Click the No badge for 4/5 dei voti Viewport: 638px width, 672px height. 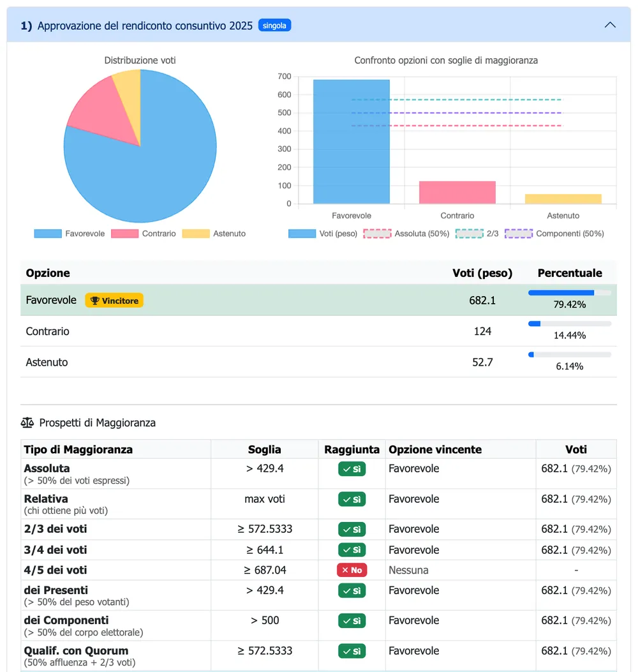tap(352, 570)
